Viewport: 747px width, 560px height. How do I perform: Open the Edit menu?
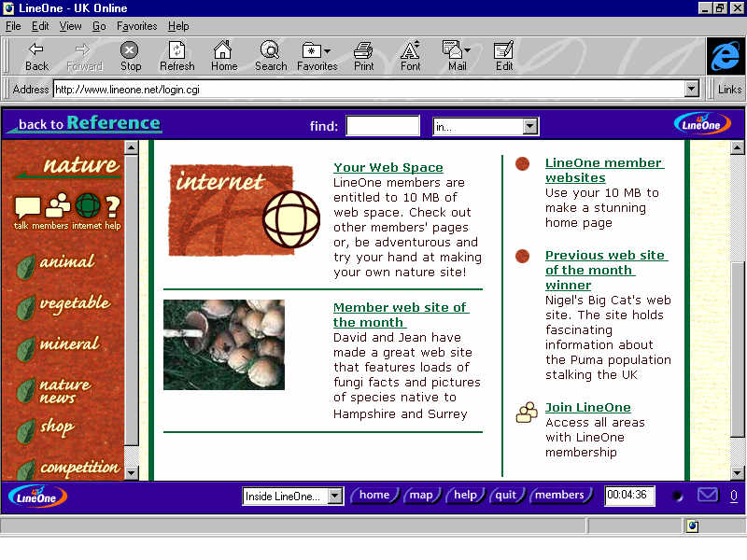40,26
